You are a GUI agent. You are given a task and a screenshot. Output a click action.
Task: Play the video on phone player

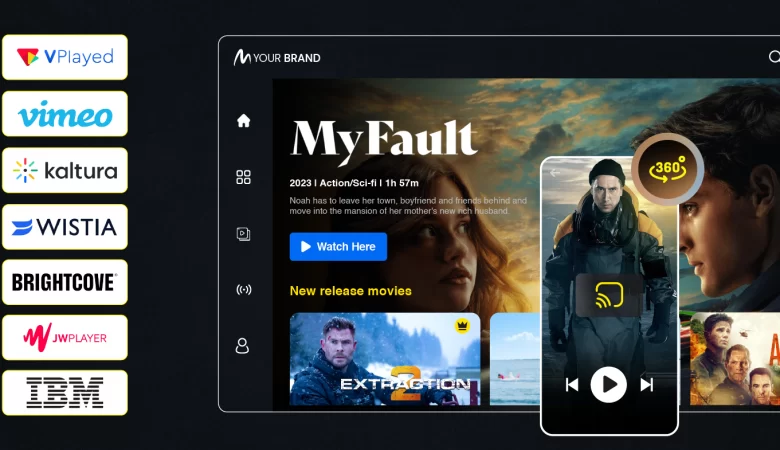click(608, 384)
